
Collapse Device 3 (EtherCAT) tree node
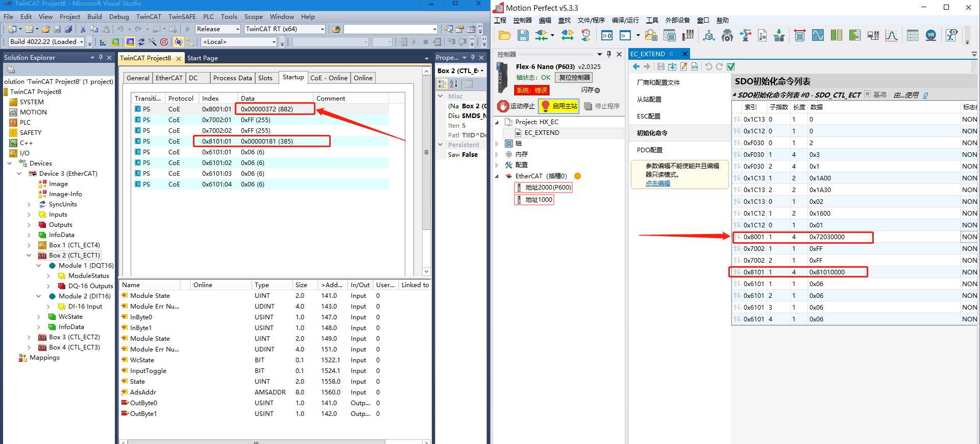(x=19, y=174)
